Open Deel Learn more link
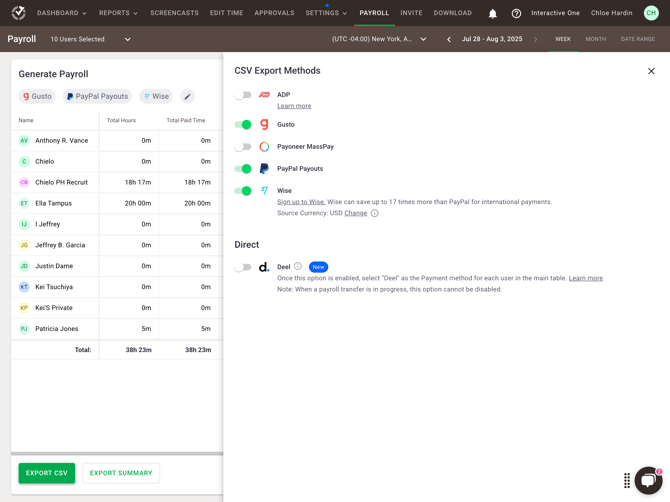 pyautogui.click(x=585, y=278)
